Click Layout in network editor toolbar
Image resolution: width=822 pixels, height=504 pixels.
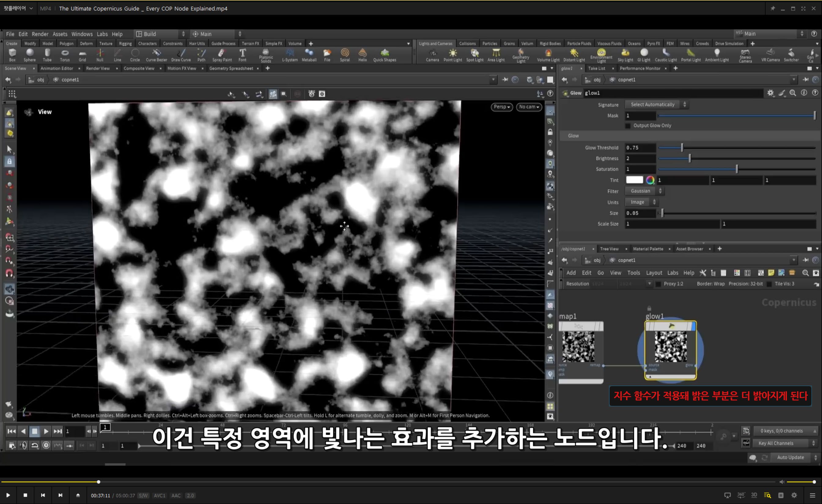[654, 273]
